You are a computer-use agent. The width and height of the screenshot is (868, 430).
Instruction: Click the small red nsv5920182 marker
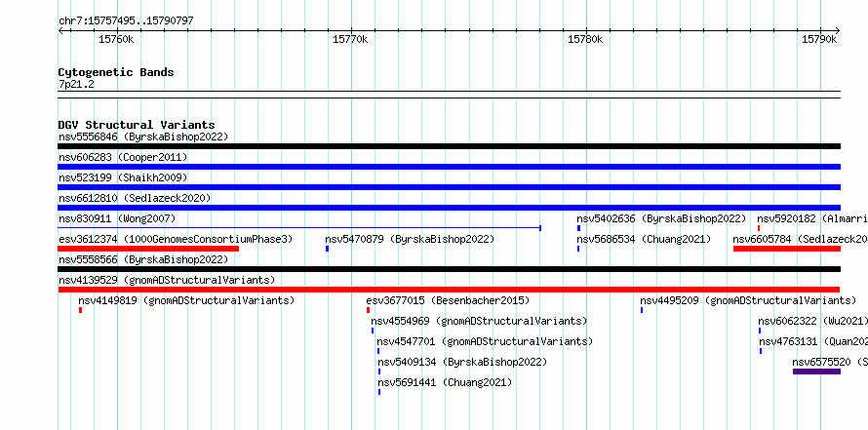(x=759, y=228)
